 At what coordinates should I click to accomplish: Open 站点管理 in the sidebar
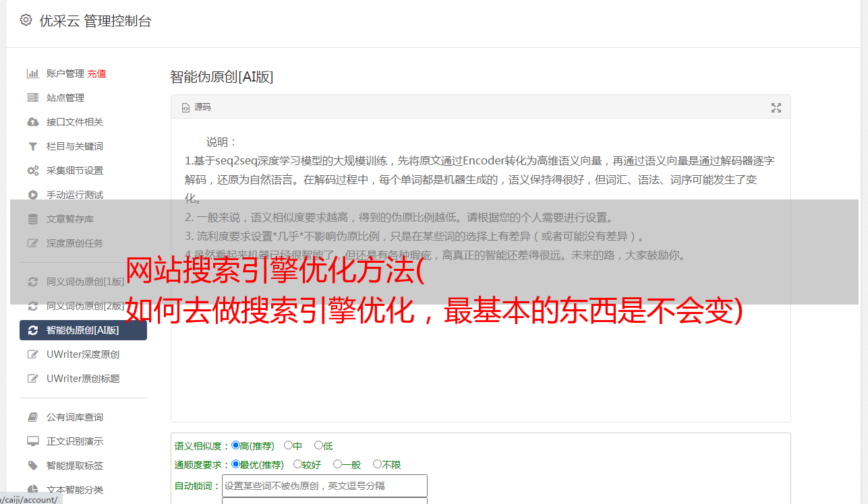(65, 98)
